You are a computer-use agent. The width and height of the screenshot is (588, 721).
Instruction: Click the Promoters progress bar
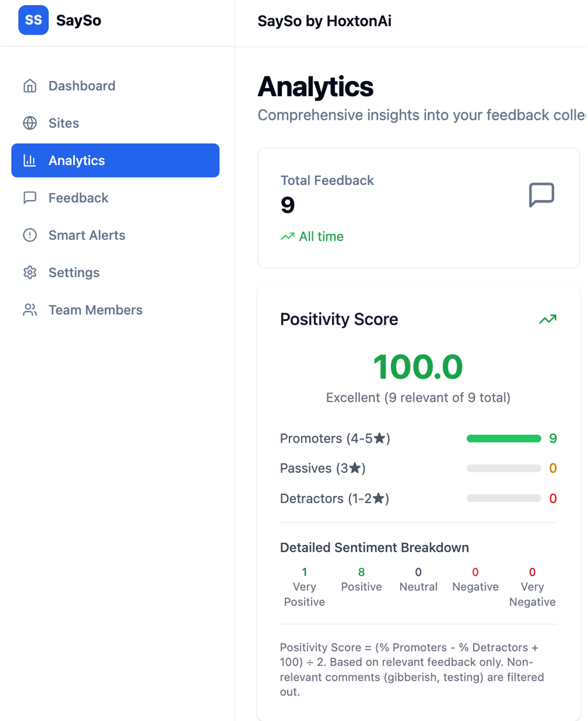[503, 439]
